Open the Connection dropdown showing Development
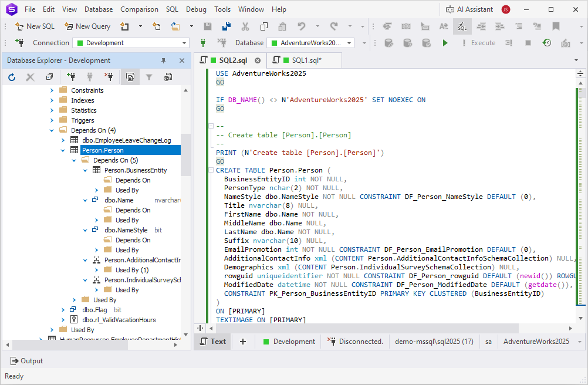Viewport: 588px width, 385px height. [x=131, y=43]
